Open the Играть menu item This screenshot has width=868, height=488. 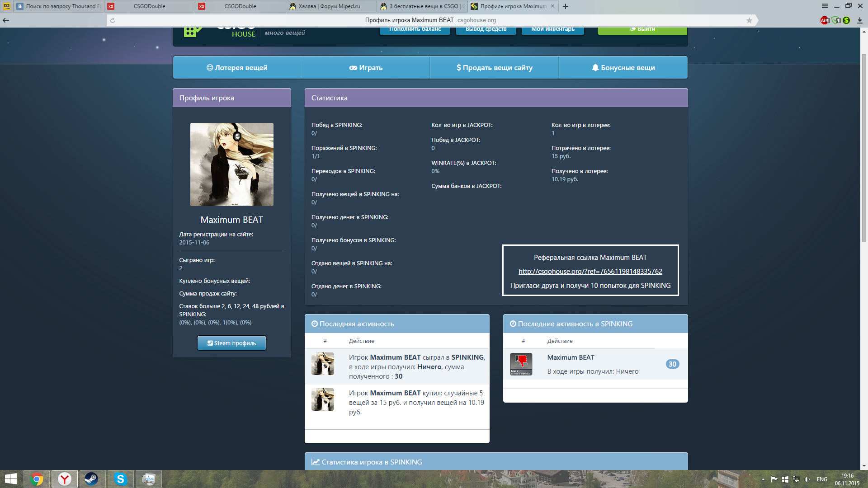point(366,68)
